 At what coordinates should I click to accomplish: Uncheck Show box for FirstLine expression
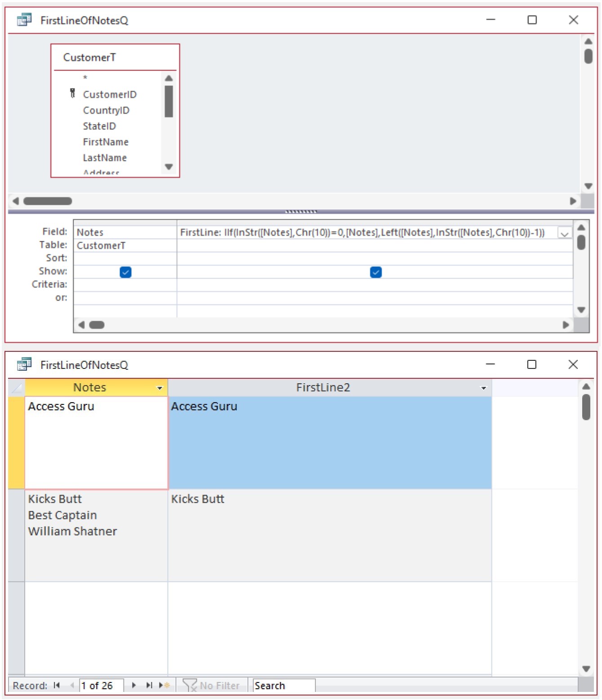(376, 272)
